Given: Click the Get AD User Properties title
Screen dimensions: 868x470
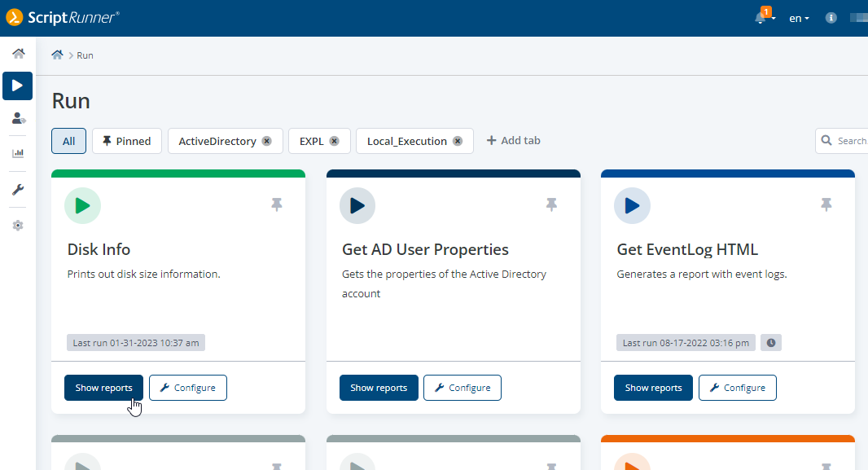Looking at the screenshot, I should (425, 250).
